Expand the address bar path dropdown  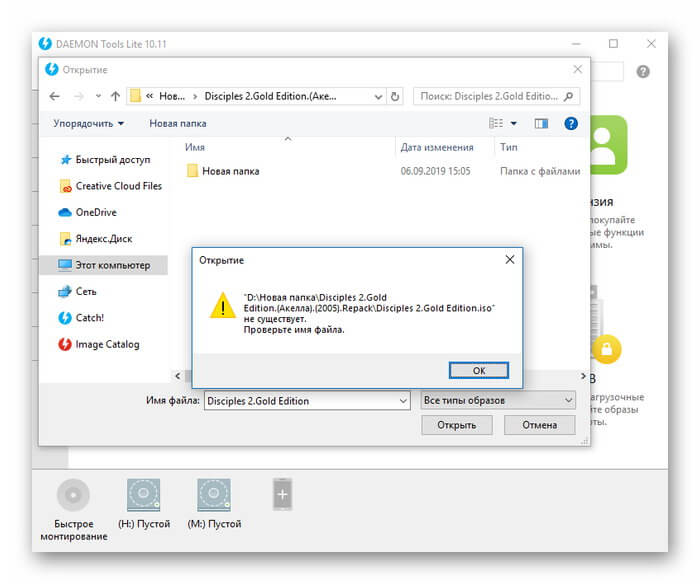click(x=378, y=96)
